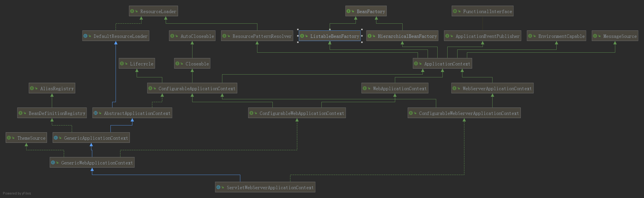Click the interface icon on ApplicationContext

416,63
